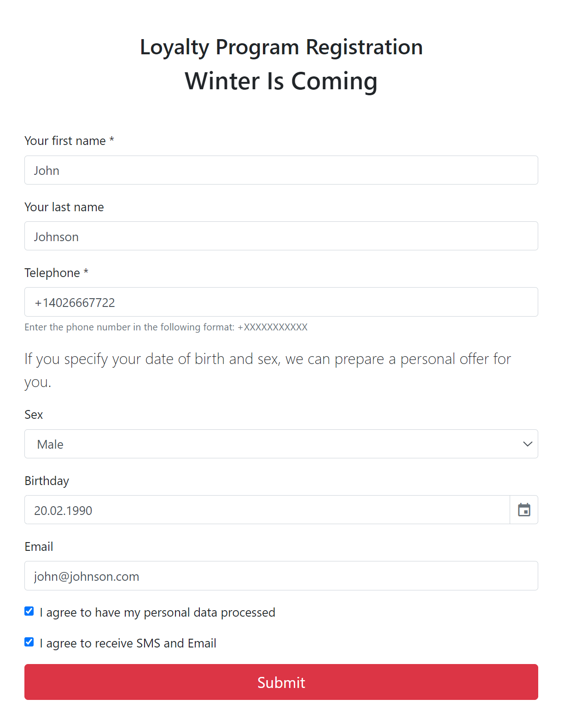Click the first name input field
564x728 pixels.
click(x=281, y=170)
